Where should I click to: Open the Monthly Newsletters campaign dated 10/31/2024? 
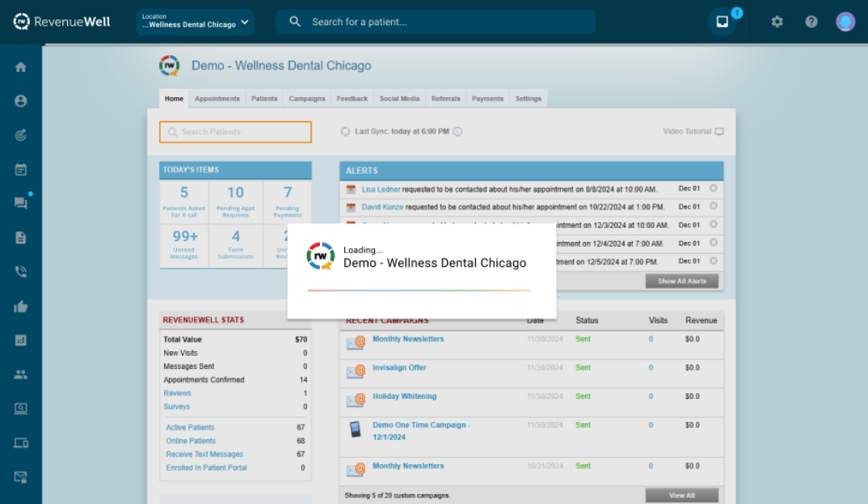coord(408,466)
